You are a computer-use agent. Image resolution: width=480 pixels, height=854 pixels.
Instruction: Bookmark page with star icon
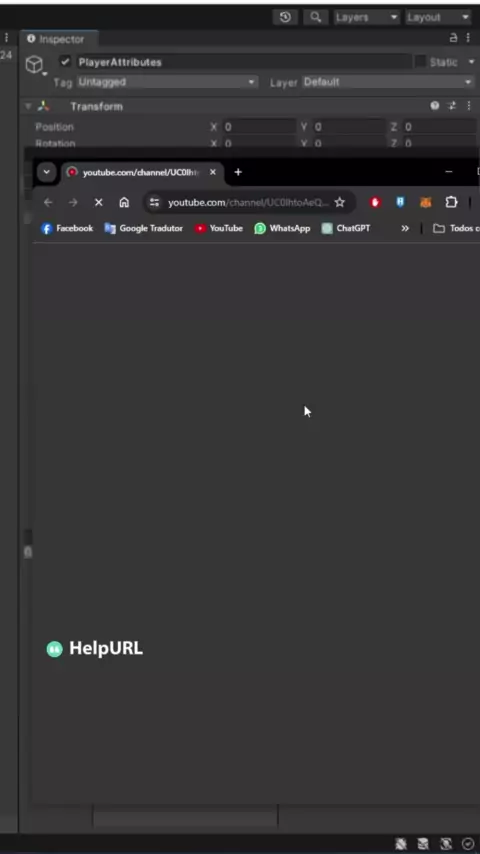coord(339,203)
